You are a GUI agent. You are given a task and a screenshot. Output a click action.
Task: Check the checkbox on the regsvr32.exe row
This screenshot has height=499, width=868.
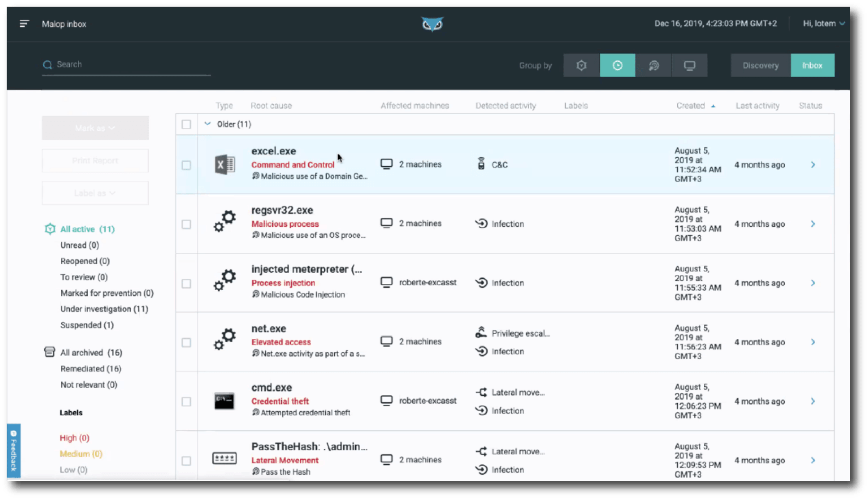(x=186, y=225)
